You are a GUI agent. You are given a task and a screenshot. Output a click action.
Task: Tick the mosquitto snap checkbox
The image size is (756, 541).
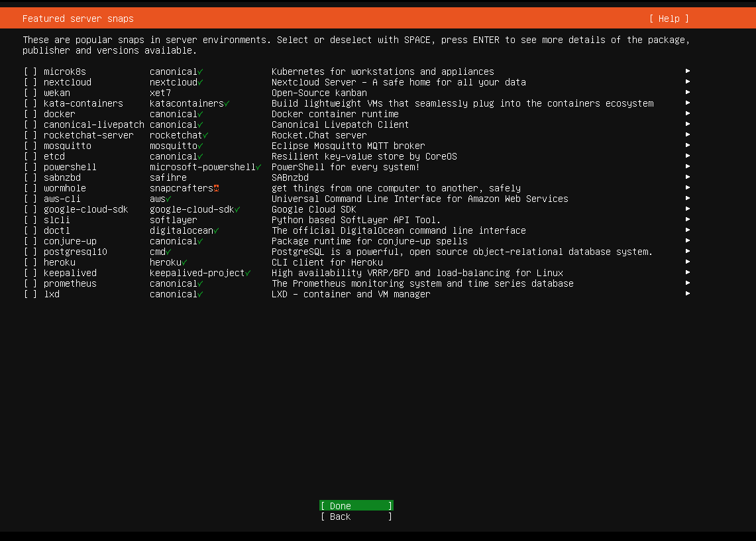tap(30, 146)
